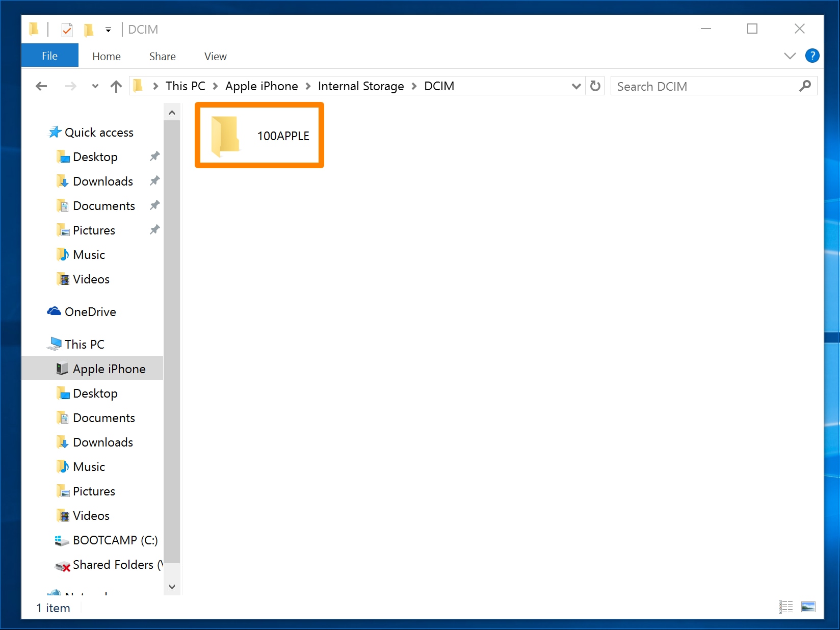Select Shared Folders in the sidebar

[x=113, y=565]
